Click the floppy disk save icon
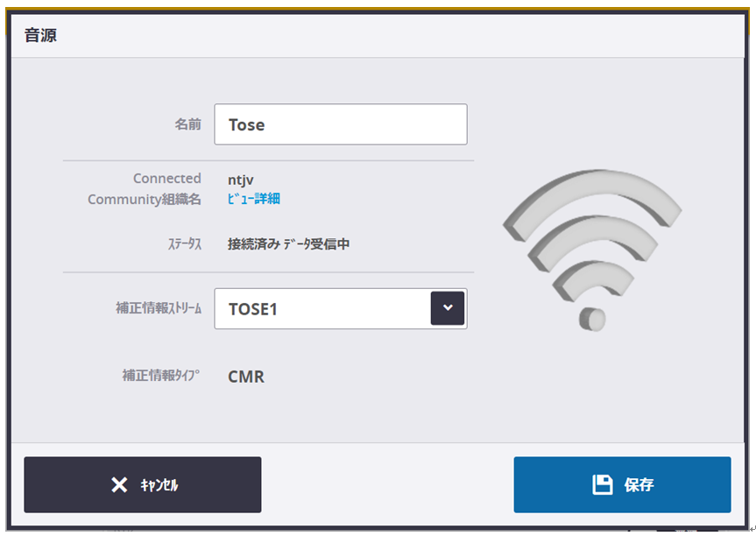The height and width of the screenshot is (536, 756). tap(603, 484)
